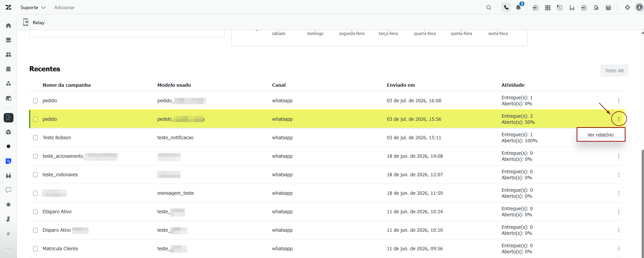644x258 pixels.
Task: Tick the DIsparo Ativo 10:24 campaign checkbox
Action: pos(35,212)
